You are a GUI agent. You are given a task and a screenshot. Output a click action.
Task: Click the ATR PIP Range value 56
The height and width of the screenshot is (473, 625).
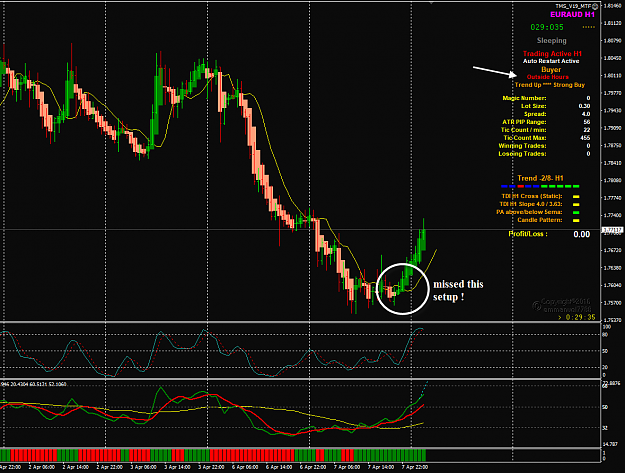click(x=587, y=122)
